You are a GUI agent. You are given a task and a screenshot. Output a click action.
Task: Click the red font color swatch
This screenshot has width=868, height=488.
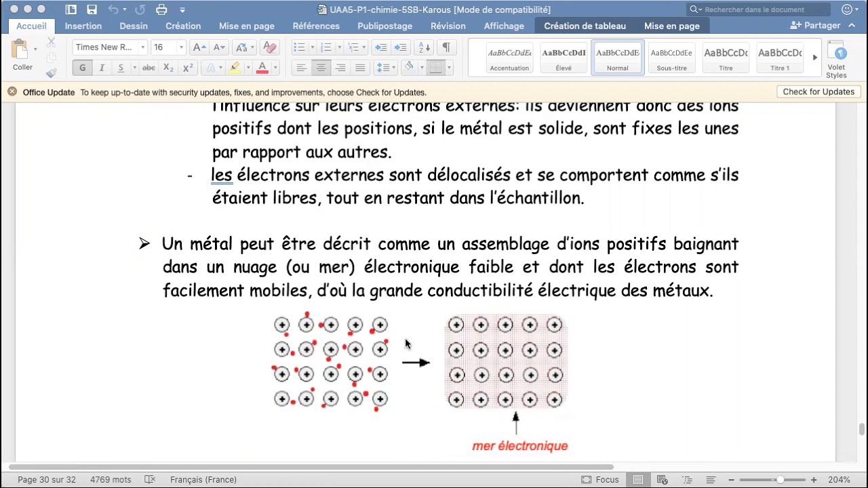click(262, 68)
